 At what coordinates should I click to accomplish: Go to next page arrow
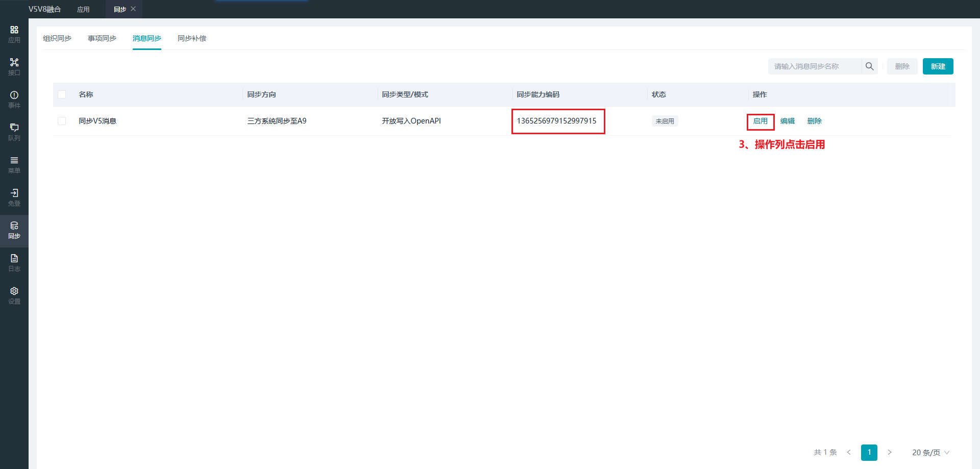click(890, 452)
